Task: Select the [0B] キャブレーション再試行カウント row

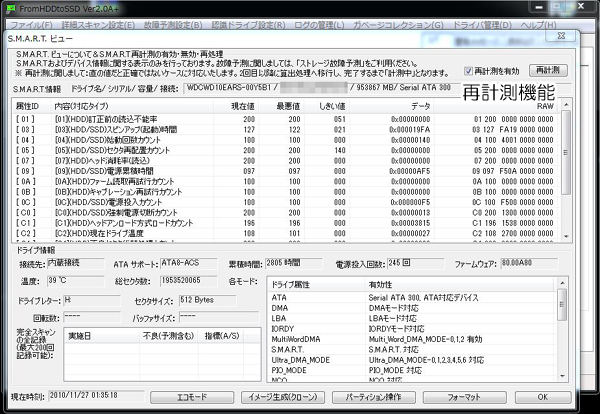Action: 285,192
